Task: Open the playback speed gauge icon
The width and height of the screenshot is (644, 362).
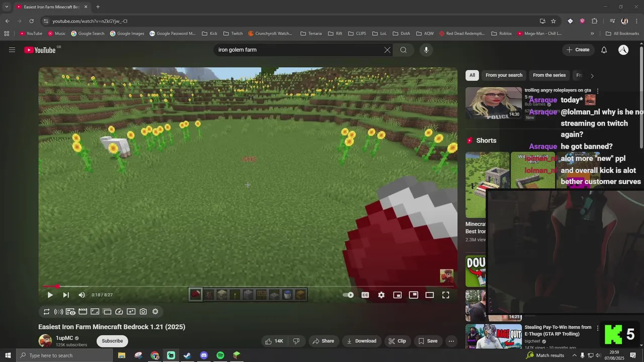Action: click(119, 312)
